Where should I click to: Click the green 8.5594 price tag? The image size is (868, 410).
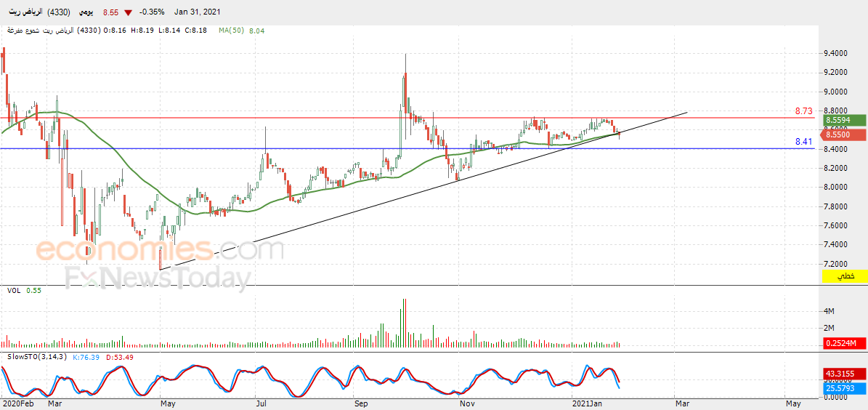coord(845,120)
